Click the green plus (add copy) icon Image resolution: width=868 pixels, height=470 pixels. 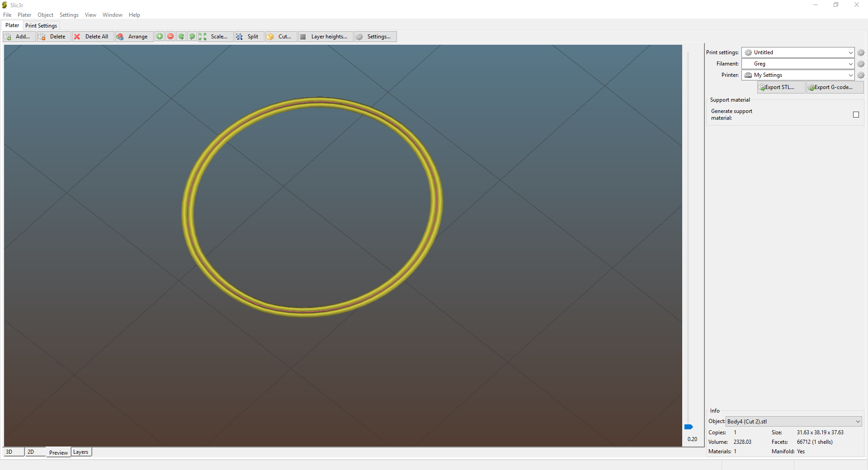(160, 37)
